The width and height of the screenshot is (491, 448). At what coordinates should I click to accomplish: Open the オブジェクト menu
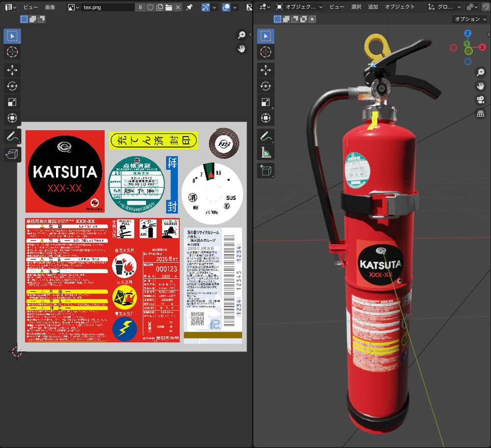coord(400,7)
